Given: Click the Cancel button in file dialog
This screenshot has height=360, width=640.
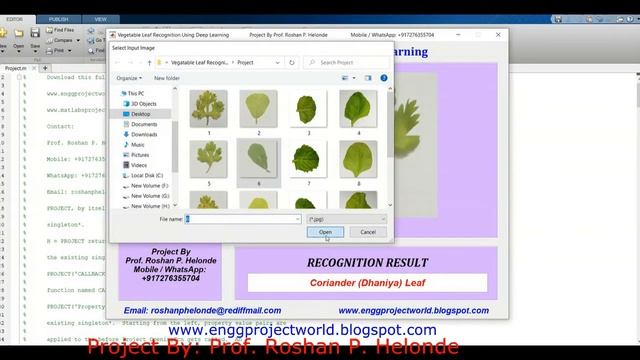Looking at the screenshot, I should coord(368,232).
